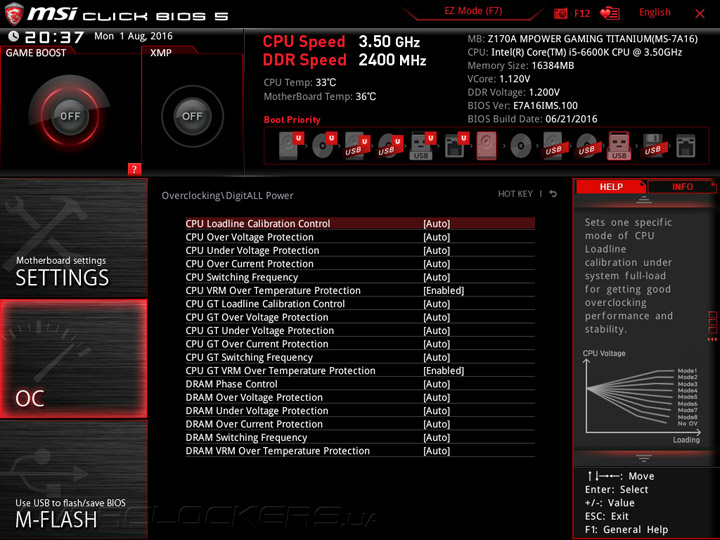Toggle the XMP OFF button
This screenshot has height=540, width=720.
click(x=192, y=116)
